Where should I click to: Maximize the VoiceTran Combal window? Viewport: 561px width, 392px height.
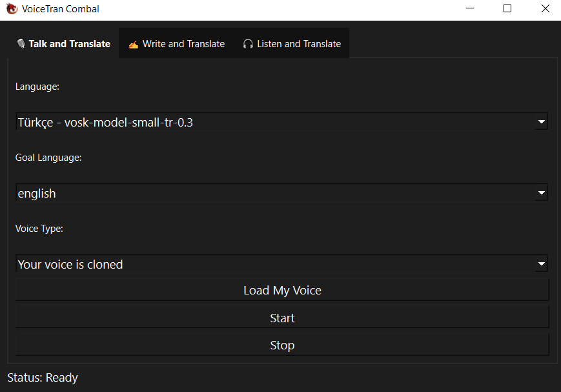[507, 9]
